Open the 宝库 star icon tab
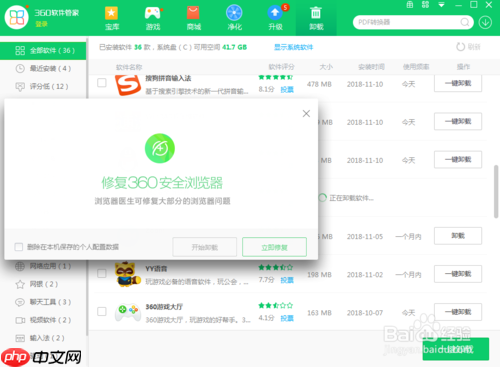The width and height of the screenshot is (500, 367). point(112,18)
